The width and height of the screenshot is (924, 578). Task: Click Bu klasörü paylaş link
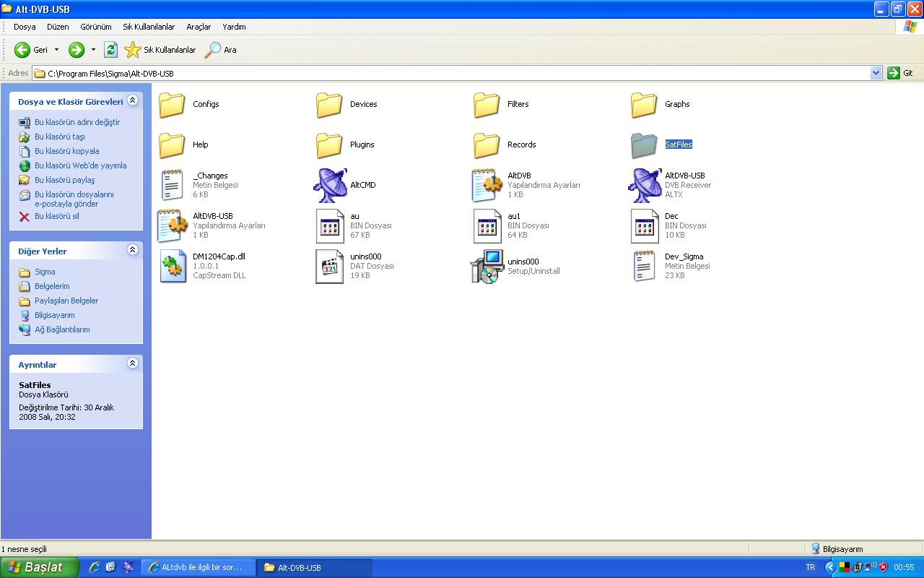point(65,180)
